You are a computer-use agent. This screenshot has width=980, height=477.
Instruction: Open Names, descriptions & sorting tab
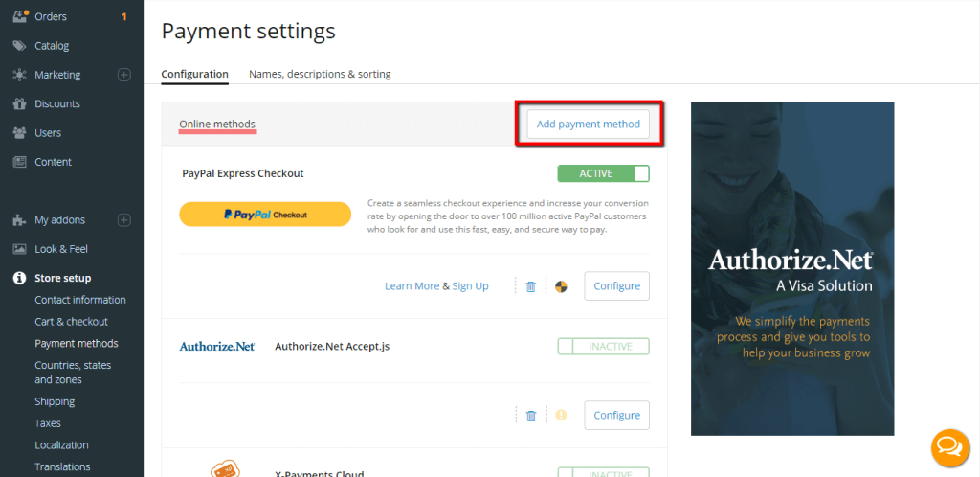(x=320, y=74)
